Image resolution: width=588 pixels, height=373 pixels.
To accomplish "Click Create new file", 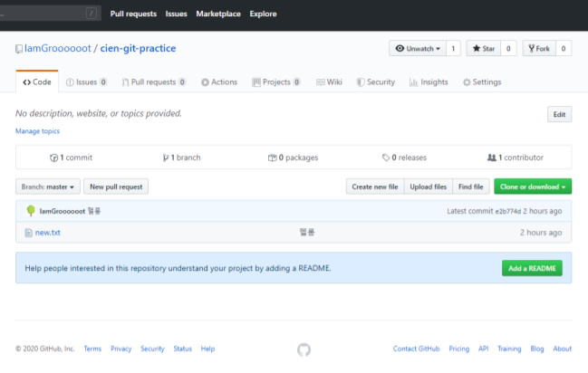I will pyautogui.click(x=375, y=186).
